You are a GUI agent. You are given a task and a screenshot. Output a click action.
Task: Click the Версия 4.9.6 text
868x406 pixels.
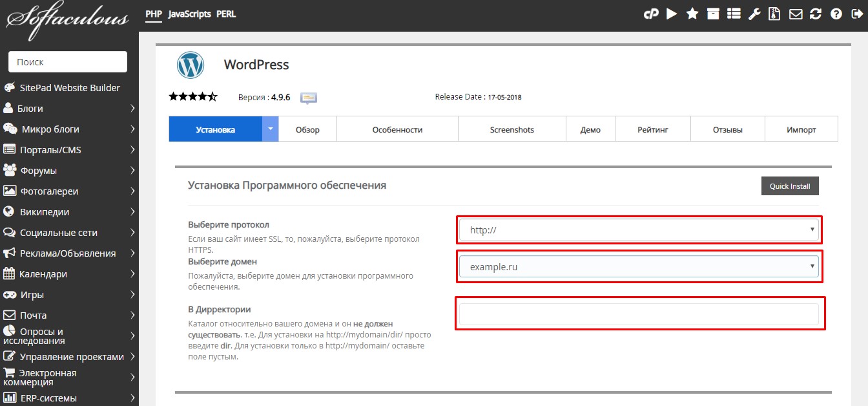tap(264, 97)
